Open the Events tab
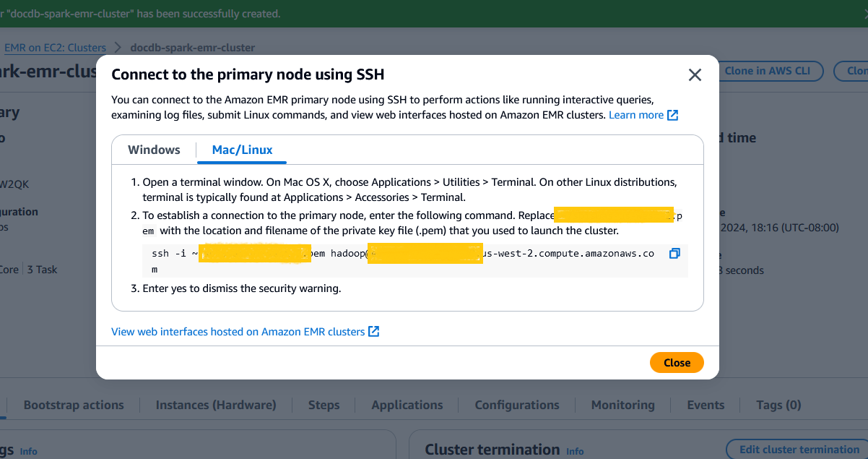This screenshot has width=868, height=459. (706, 405)
